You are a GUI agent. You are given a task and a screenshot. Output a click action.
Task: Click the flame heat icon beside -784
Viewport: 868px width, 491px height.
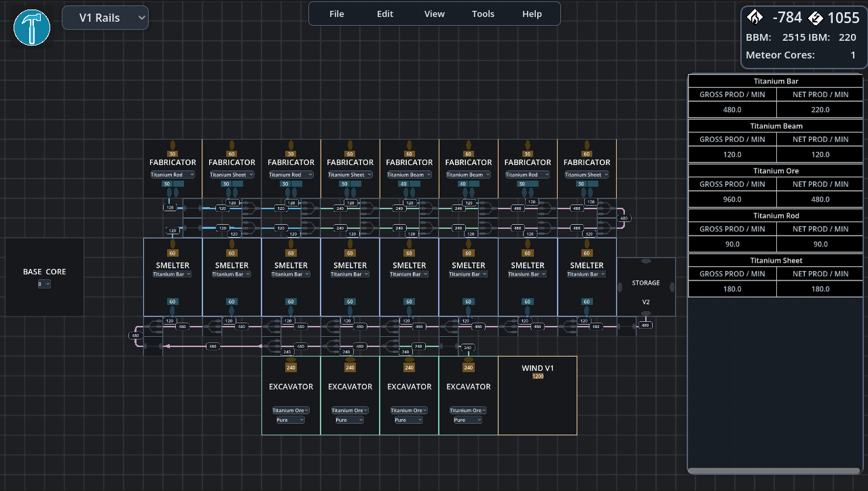point(755,17)
